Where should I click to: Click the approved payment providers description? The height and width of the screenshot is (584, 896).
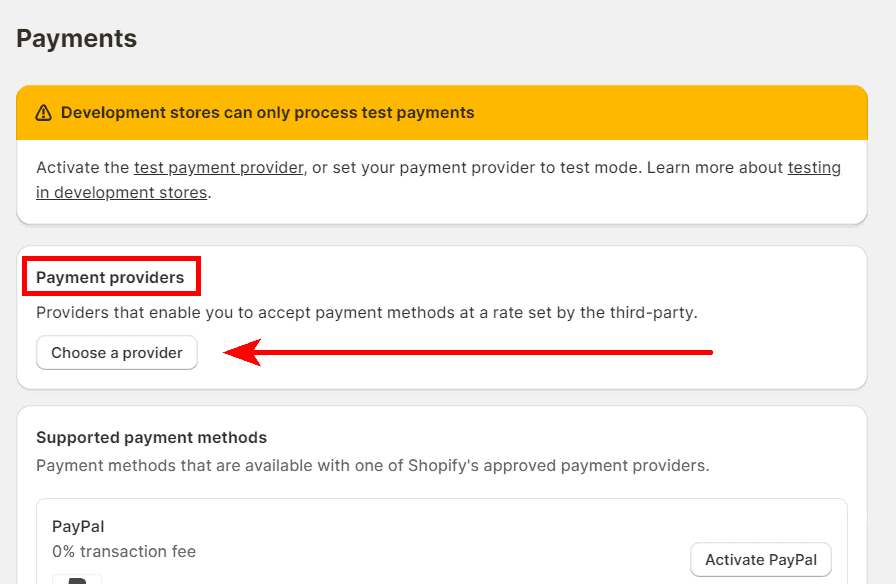click(x=372, y=465)
